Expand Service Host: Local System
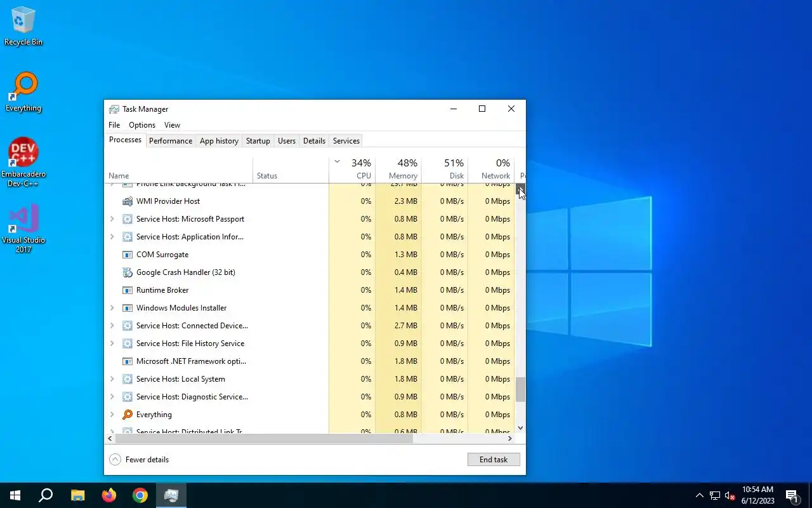 pos(112,379)
